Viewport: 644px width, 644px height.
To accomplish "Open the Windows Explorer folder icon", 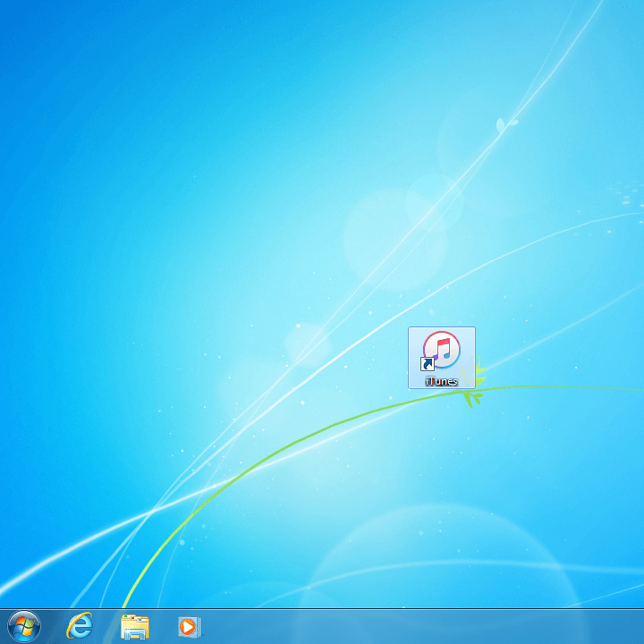I will [134, 626].
